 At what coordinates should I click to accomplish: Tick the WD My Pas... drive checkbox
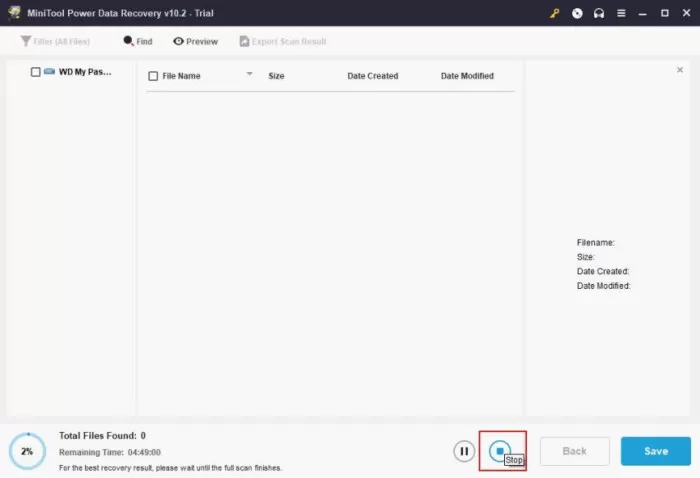click(x=35, y=72)
